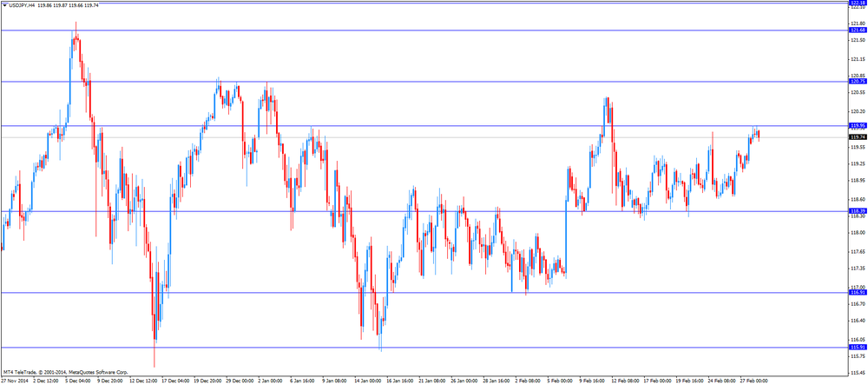Screen dimensions: 868x385
Task: Select the horizontal line at 118.39
Action: 424,211
